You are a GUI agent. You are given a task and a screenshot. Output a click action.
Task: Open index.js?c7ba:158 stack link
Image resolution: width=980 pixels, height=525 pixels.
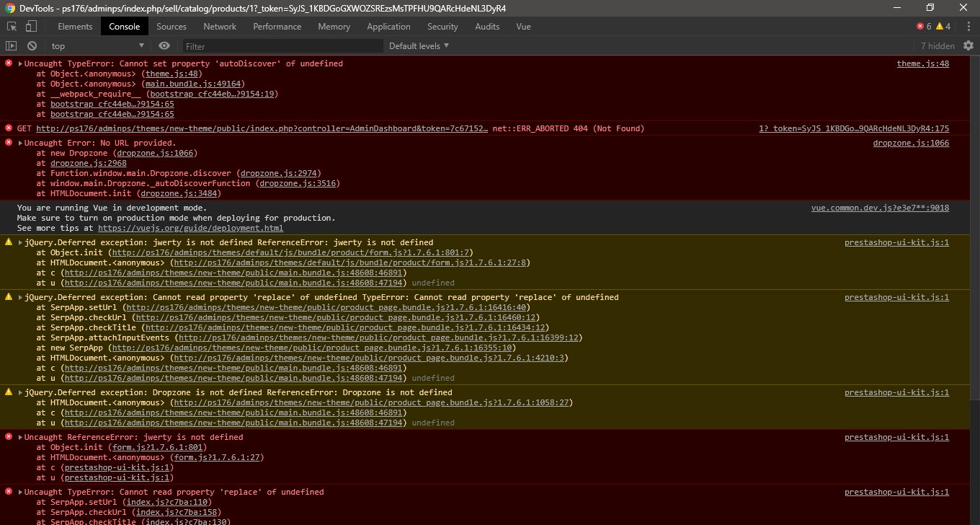(x=176, y=512)
